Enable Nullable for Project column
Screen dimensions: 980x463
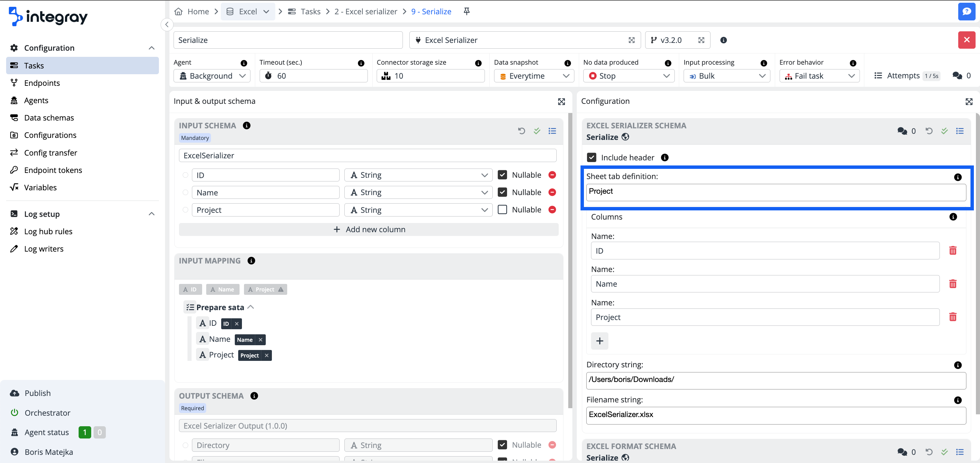pyautogui.click(x=502, y=210)
